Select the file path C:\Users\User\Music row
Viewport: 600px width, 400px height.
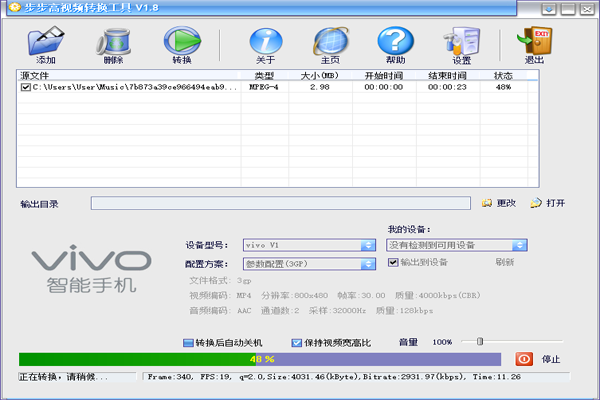pos(134,87)
